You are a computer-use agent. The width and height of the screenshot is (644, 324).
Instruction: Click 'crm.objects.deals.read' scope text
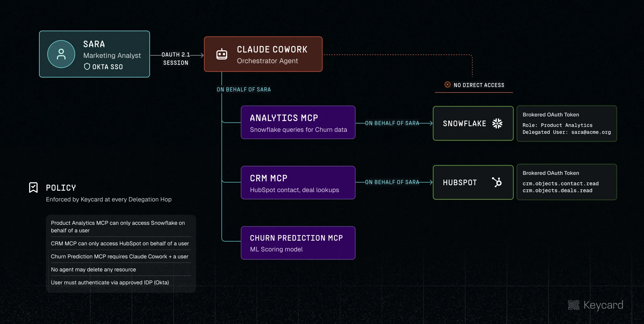(557, 190)
